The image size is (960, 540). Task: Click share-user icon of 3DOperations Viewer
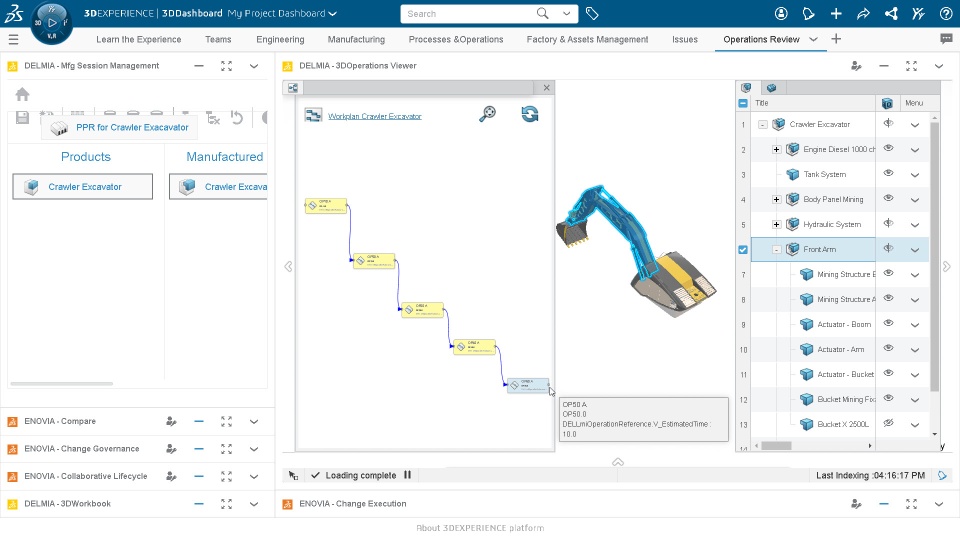pos(856,66)
